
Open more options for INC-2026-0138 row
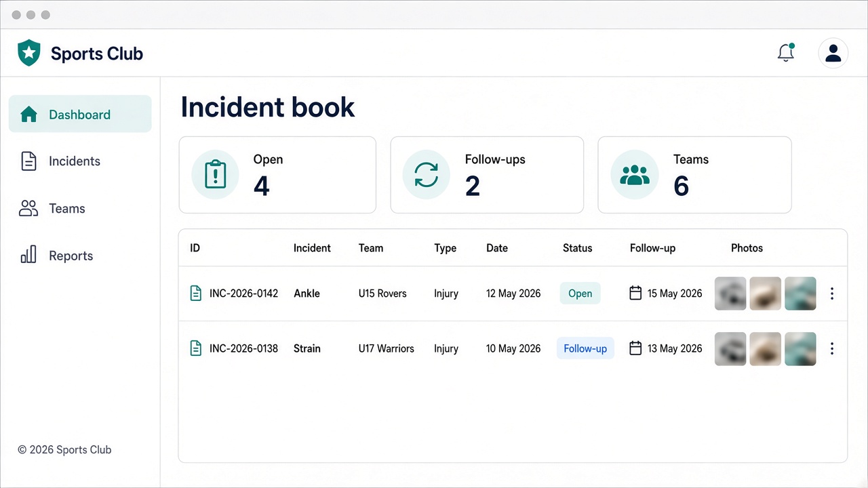point(832,348)
